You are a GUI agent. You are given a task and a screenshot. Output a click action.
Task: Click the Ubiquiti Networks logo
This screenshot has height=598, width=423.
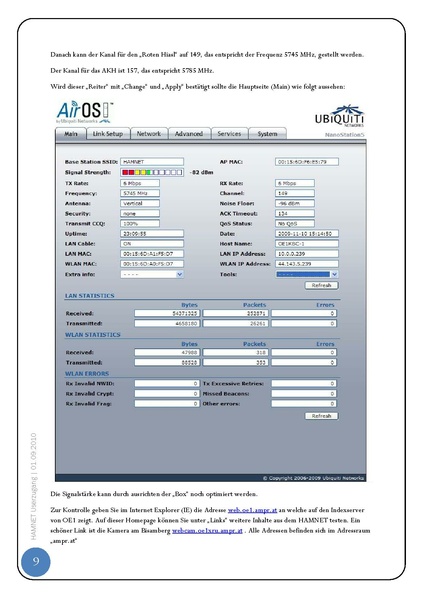(339, 116)
